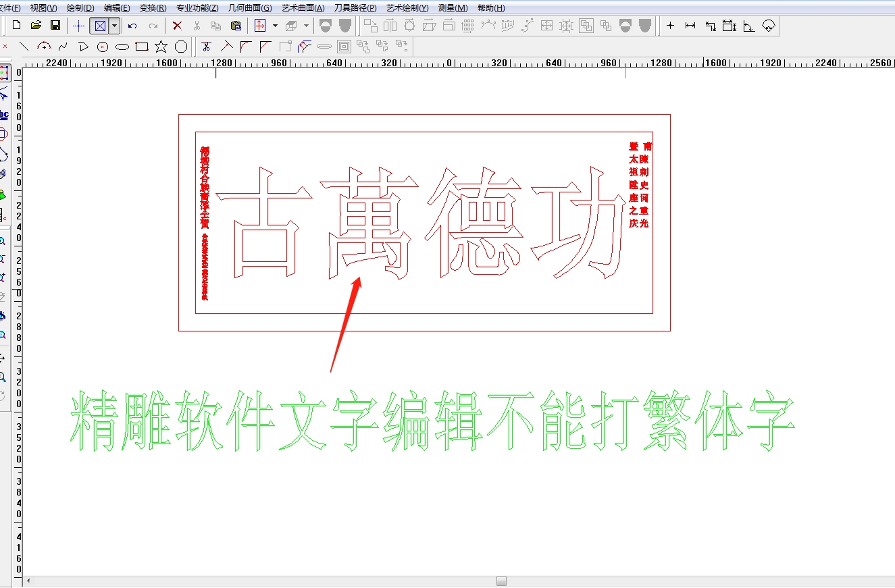Click the character 古 in the drawing
The image size is (895, 588).
pyautogui.click(x=263, y=223)
